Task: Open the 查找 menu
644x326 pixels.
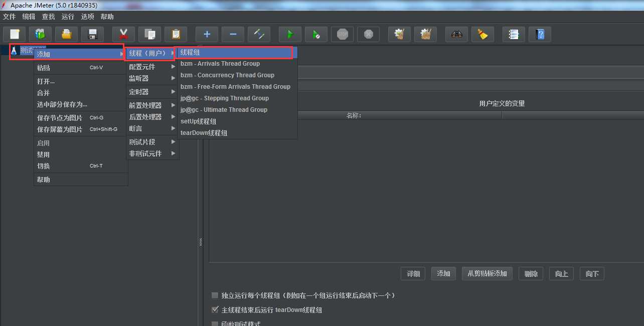Action: [49, 17]
